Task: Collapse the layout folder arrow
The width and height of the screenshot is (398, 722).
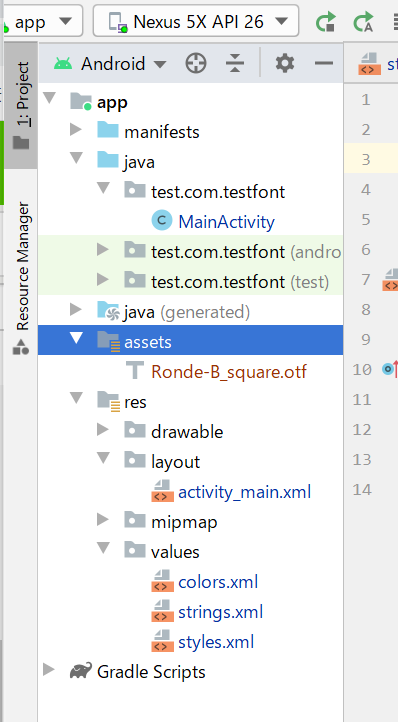Action: (x=103, y=458)
